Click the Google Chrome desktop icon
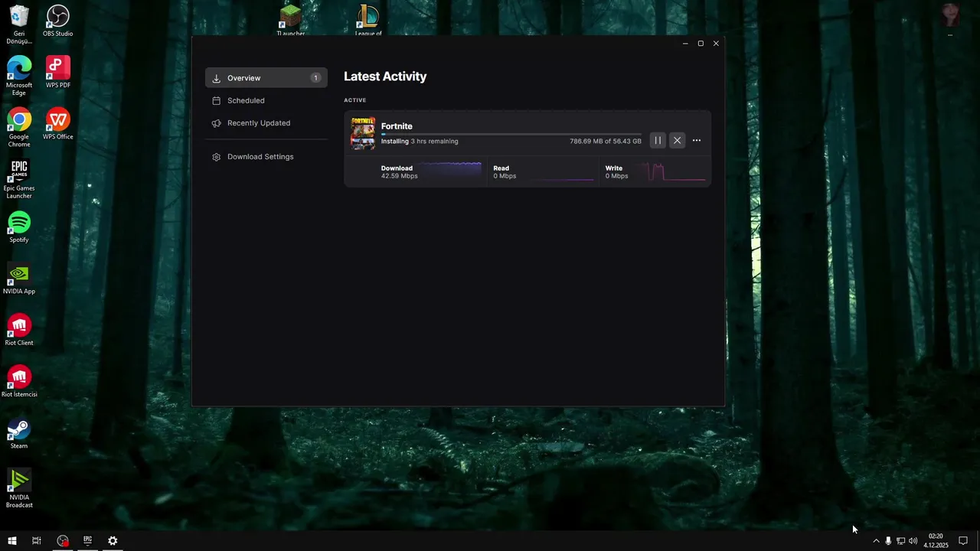The width and height of the screenshot is (980, 551). 19,127
